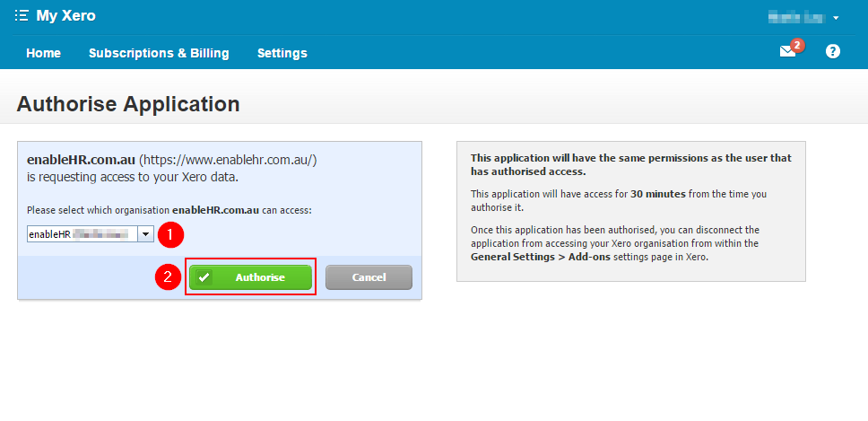Click 'is requesting access to your Xero data' text
Image resolution: width=868 pixels, height=421 pixels.
133,178
